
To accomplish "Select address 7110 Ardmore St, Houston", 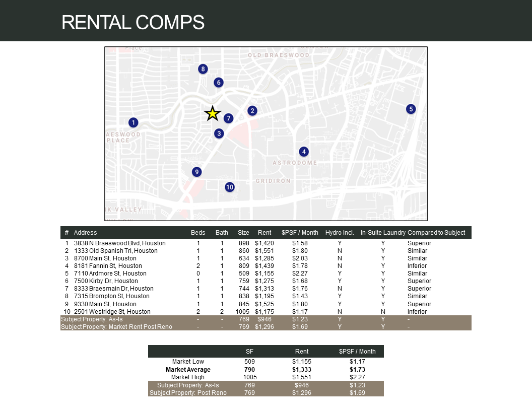I will pyautogui.click(x=110, y=273).
